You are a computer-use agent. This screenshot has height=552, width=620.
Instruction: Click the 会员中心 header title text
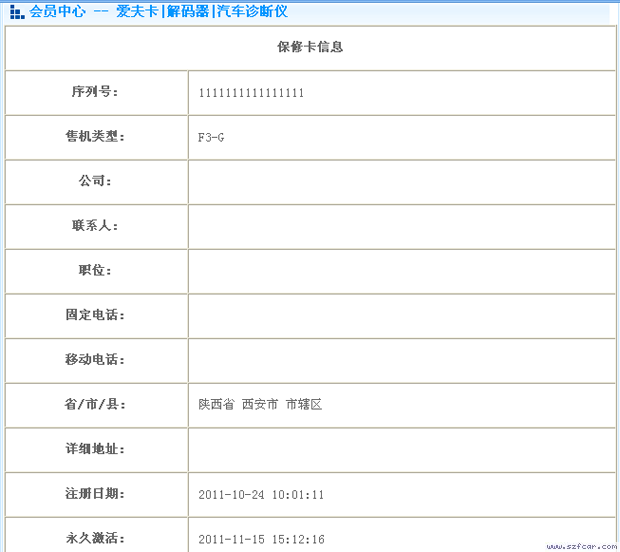tap(57, 12)
